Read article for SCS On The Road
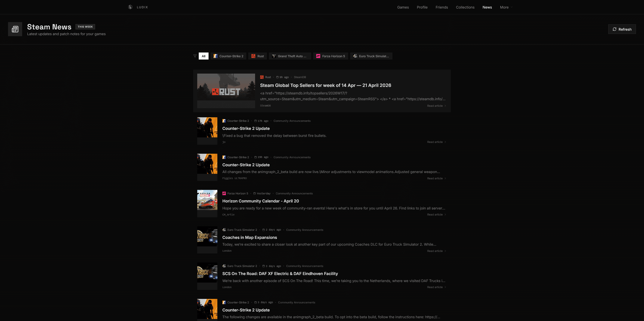 pos(436,287)
